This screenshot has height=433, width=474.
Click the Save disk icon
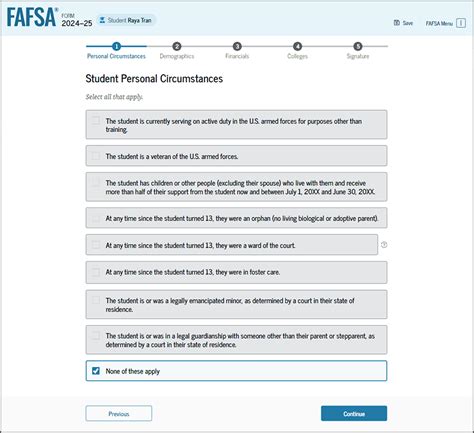397,23
